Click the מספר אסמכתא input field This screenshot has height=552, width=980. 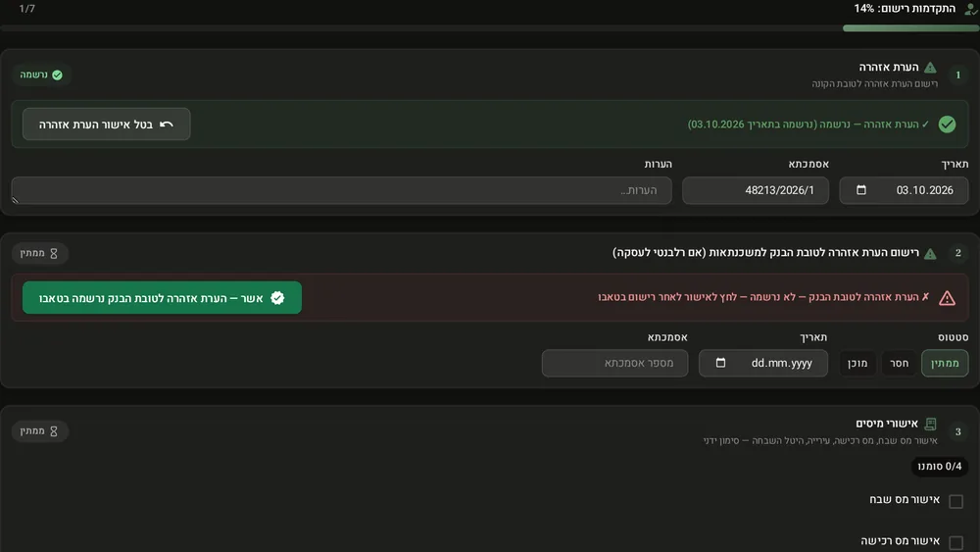pyautogui.click(x=615, y=363)
